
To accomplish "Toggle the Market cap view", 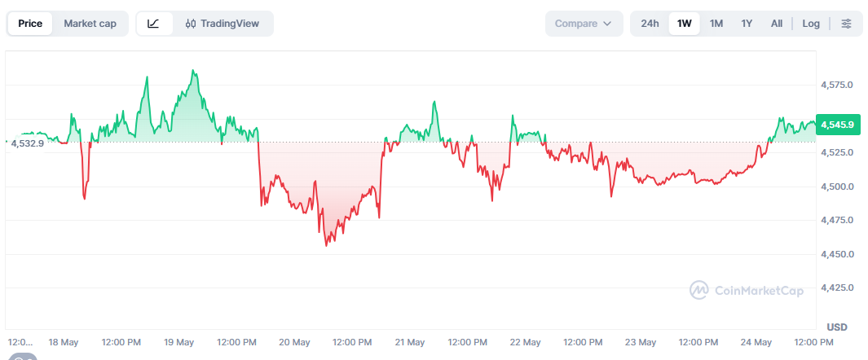I will [90, 24].
